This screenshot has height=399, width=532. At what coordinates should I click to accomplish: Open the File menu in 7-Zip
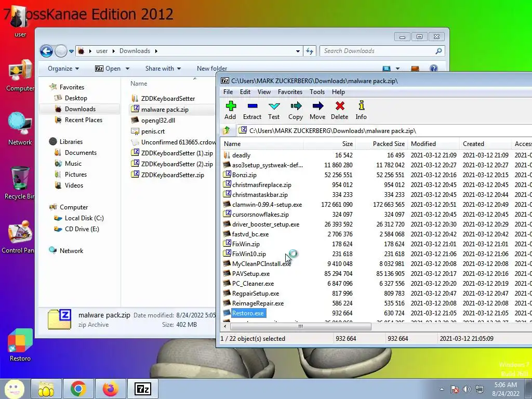pos(228,92)
